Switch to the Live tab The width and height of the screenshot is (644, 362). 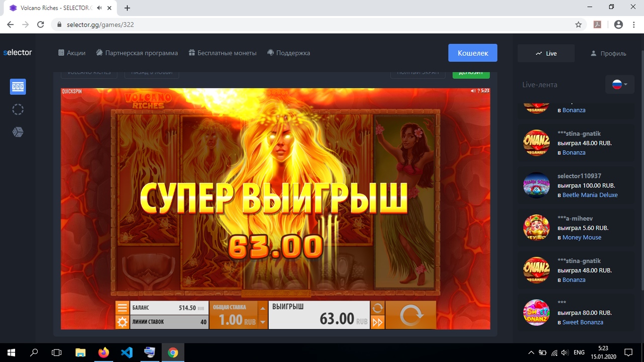click(546, 53)
